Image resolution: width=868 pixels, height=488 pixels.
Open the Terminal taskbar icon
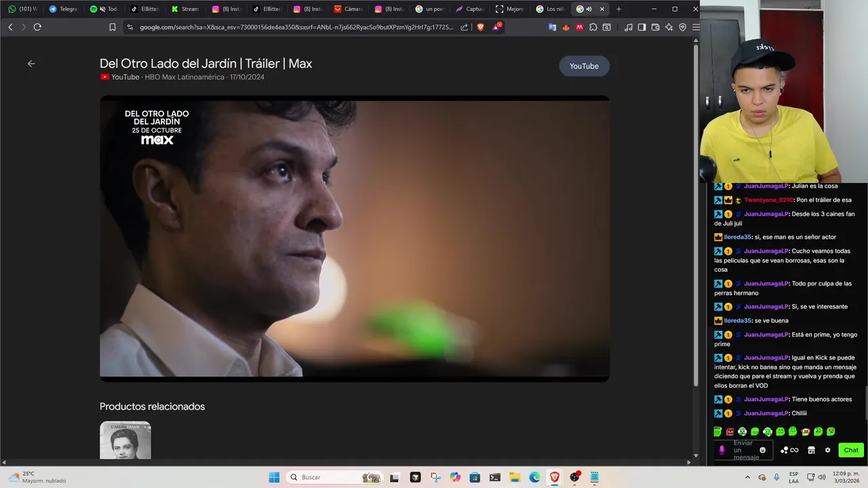[x=495, y=477]
